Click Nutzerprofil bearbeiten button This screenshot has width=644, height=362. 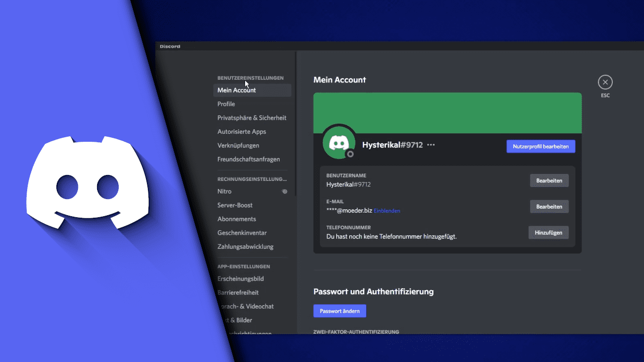(x=540, y=146)
